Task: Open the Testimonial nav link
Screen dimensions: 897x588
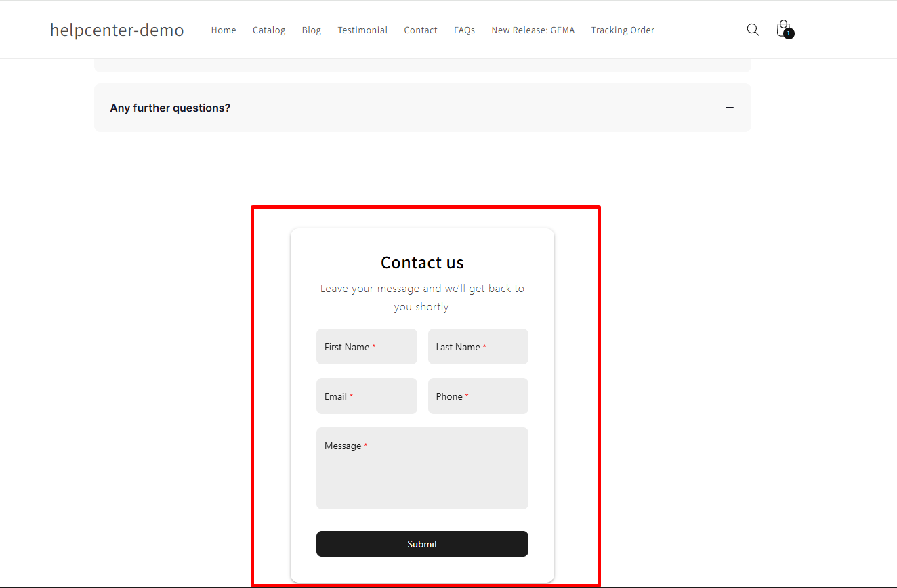Action: coord(362,30)
